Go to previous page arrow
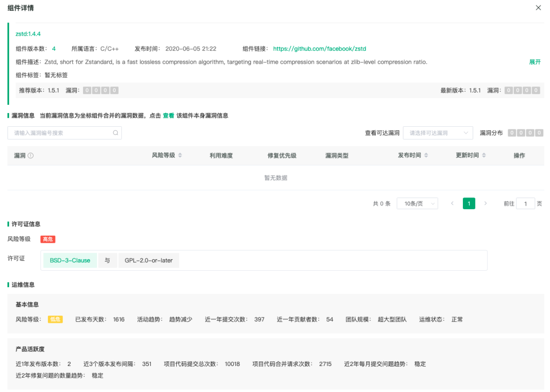Viewport: 550px width, 392px height. (452, 203)
